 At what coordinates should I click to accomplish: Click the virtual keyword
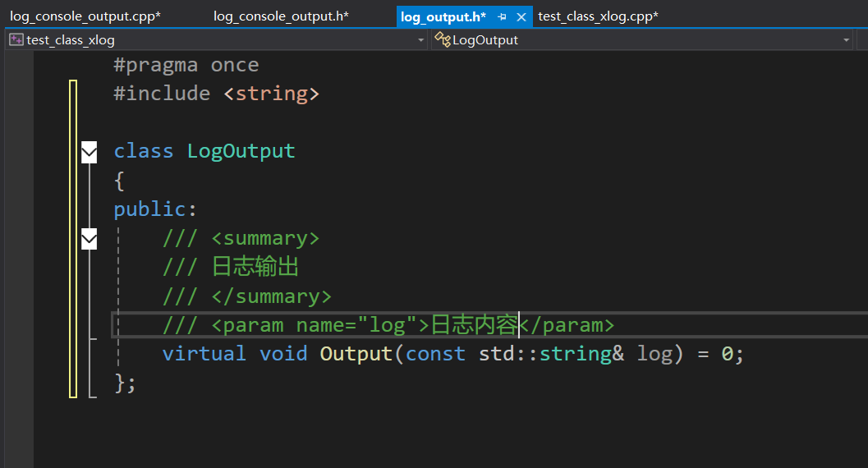point(204,354)
